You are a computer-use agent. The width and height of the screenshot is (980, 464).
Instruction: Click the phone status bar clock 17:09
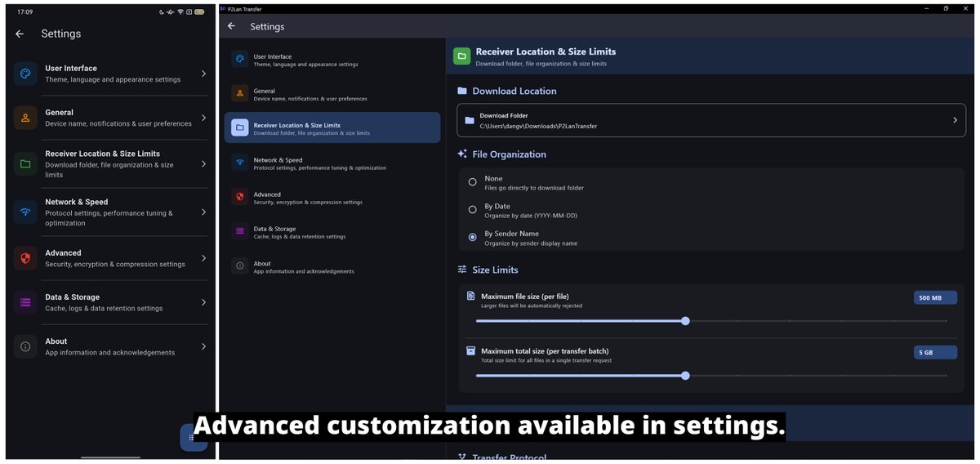(x=25, y=12)
